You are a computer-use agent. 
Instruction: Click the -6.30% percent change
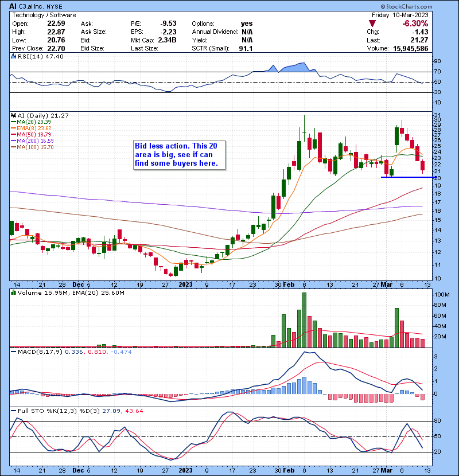(415, 24)
